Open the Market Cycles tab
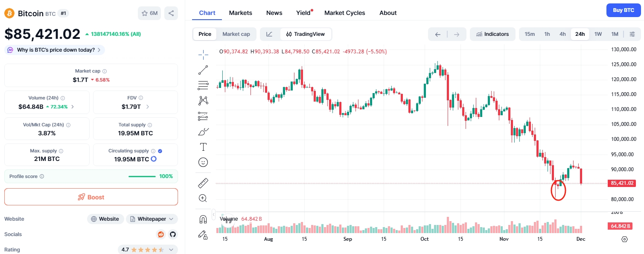This screenshot has width=644, height=254. coord(344,13)
